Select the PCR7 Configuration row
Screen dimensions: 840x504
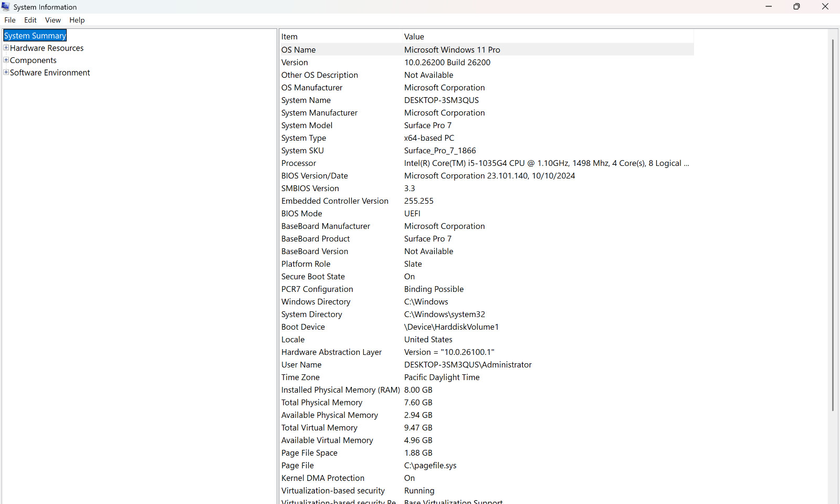coord(487,289)
